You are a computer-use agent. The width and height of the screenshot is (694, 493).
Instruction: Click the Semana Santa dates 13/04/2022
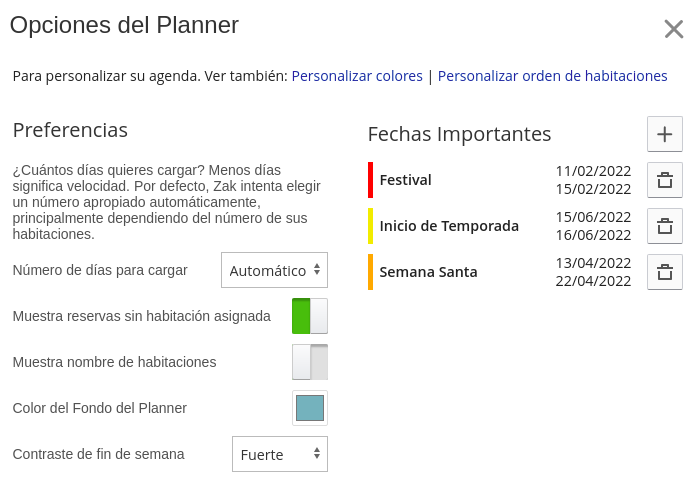click(x=593, y=263)
